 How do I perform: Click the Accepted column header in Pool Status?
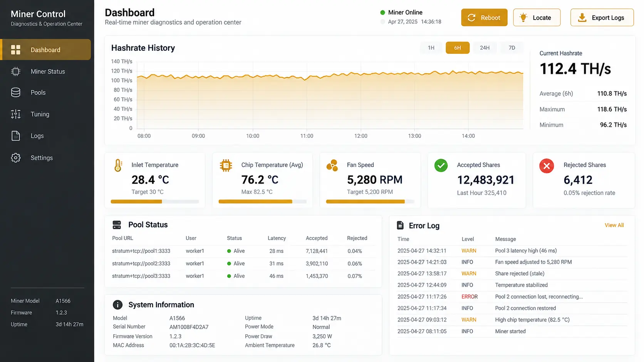point(317,238)
